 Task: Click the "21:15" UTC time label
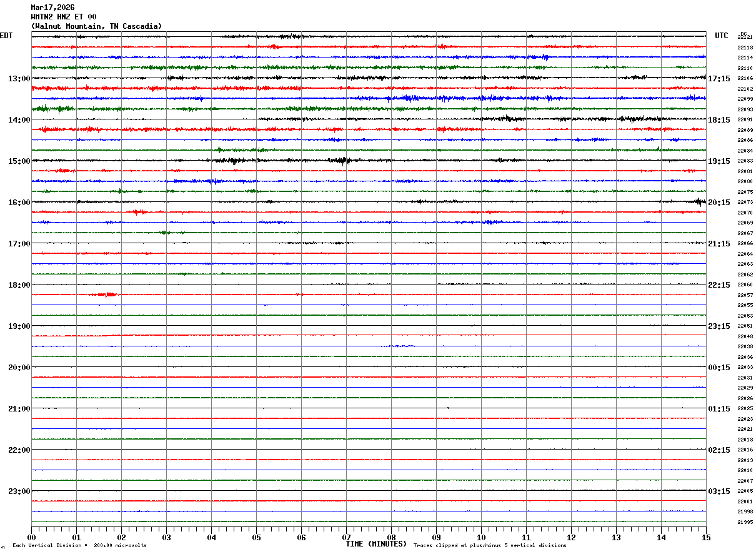(719, 244)
